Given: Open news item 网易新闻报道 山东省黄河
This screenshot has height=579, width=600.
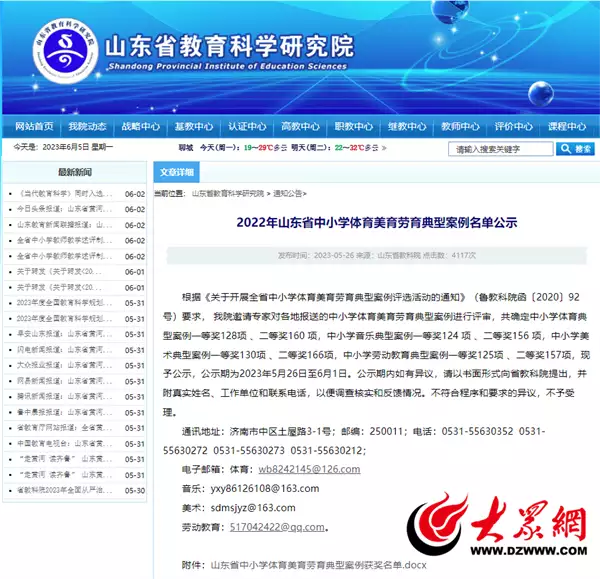Looking at the screenshot, I should click(x=65, y=381).
